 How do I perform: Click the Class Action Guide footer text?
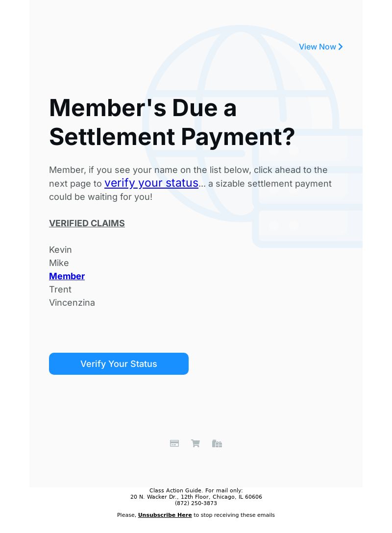tap(196, 490)
